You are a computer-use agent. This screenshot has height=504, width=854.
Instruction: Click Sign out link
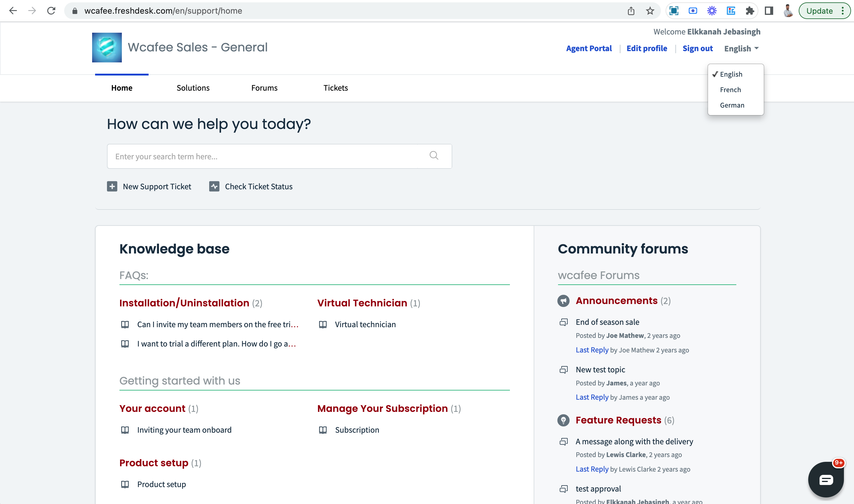[x=697, y=48]
